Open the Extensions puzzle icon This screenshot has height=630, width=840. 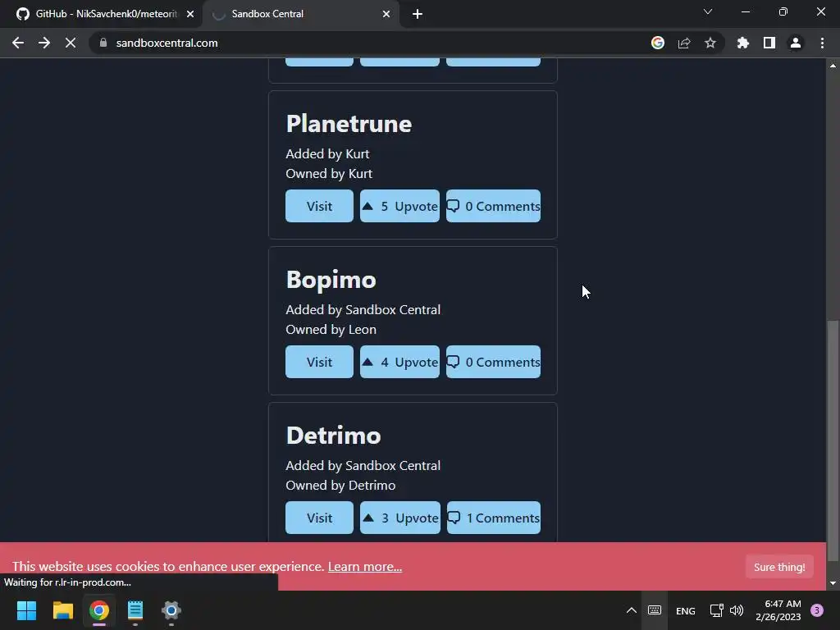(x=743, y=43)
